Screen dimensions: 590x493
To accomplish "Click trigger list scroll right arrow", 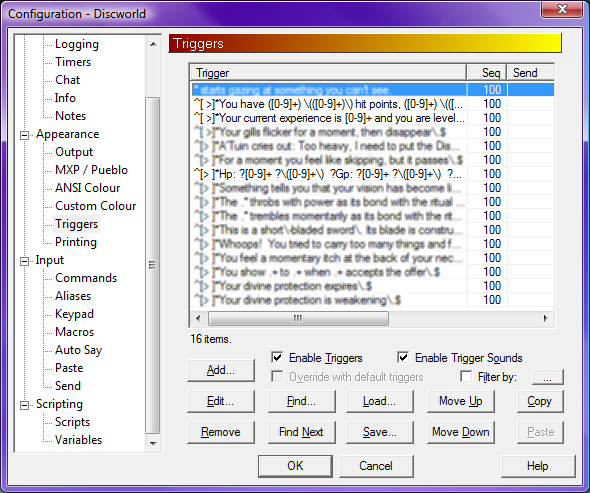I will coord(545,318).
